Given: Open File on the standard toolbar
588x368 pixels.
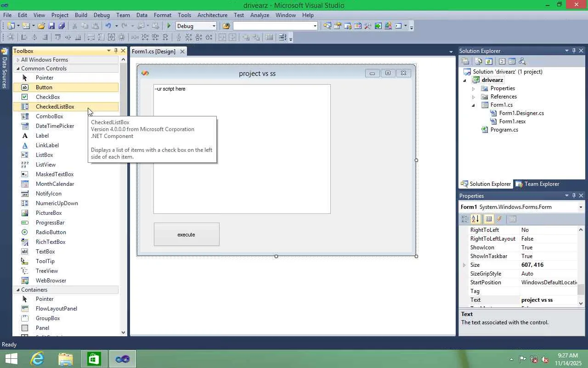Looking at the screenshot, I should tap(41, 26).
